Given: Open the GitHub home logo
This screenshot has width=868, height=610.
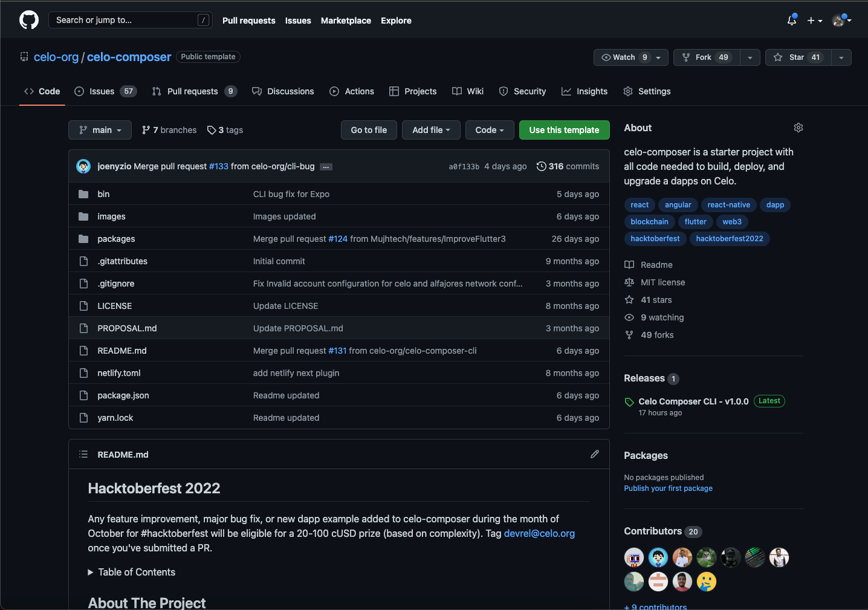Looking at the screenshot, I should pos(29,20).
